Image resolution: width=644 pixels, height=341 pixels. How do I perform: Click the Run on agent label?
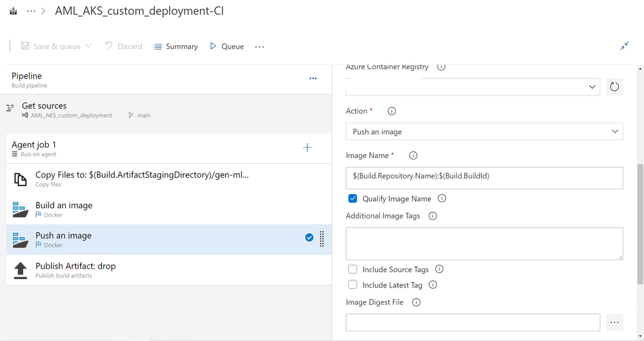click(39, 155)
